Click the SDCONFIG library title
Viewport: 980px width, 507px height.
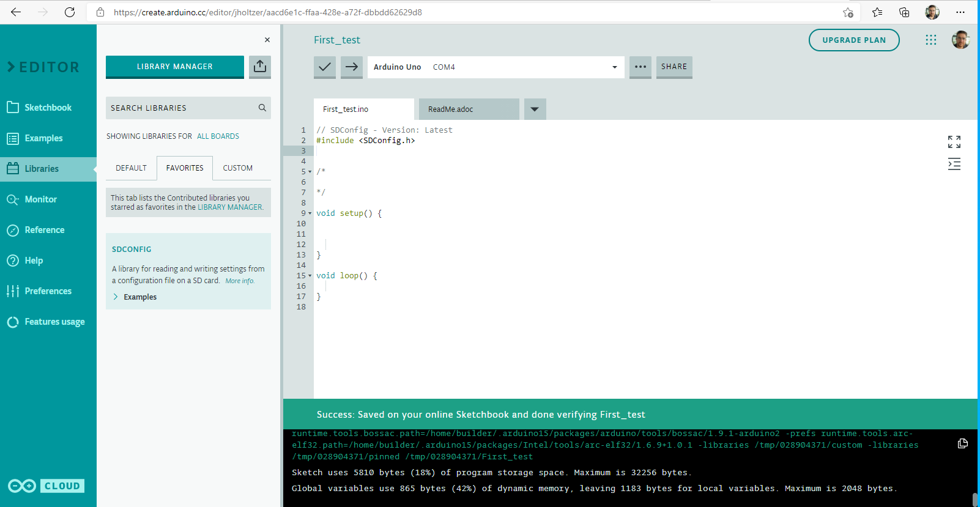coord(132,250)
